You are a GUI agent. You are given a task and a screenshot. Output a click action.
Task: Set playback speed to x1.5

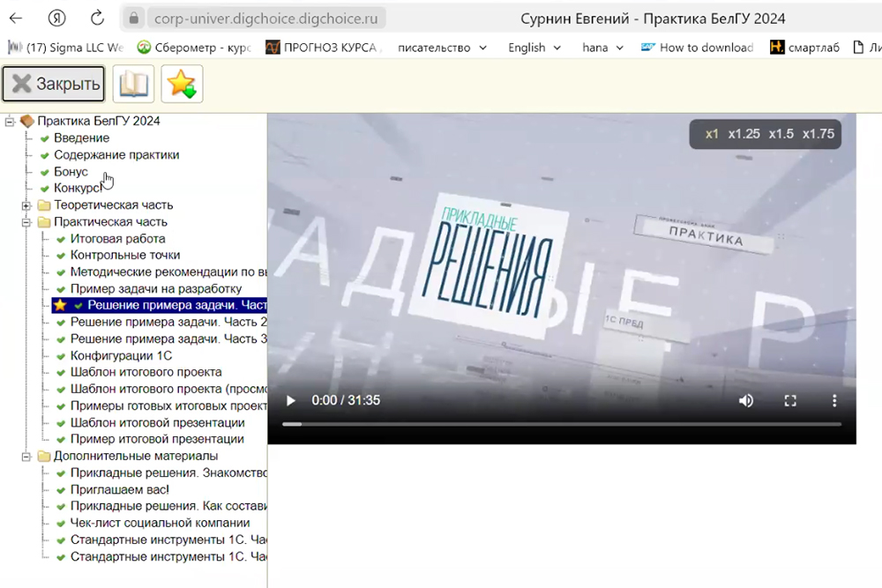pyautogui.click(x=781, y=134)
